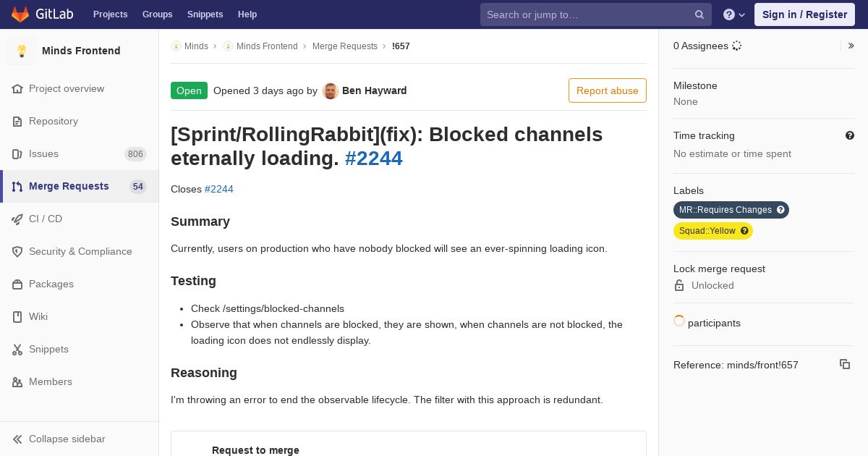This screenshot has width=868, height=456.
Task: Copy reference minds/front!657 to clipboard
Action: [x=845, y=364]
